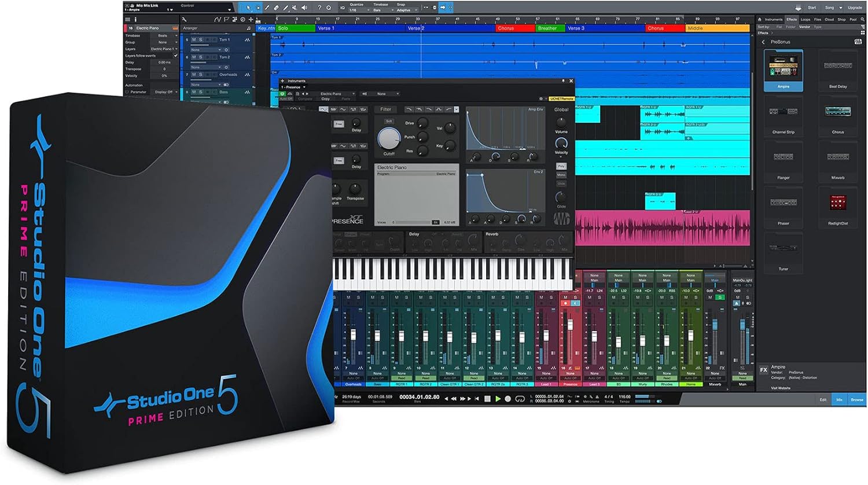Viewport: 868px width, 485px height.
Task: Open the help question-mark icon
Action: (x=319, y=8)
